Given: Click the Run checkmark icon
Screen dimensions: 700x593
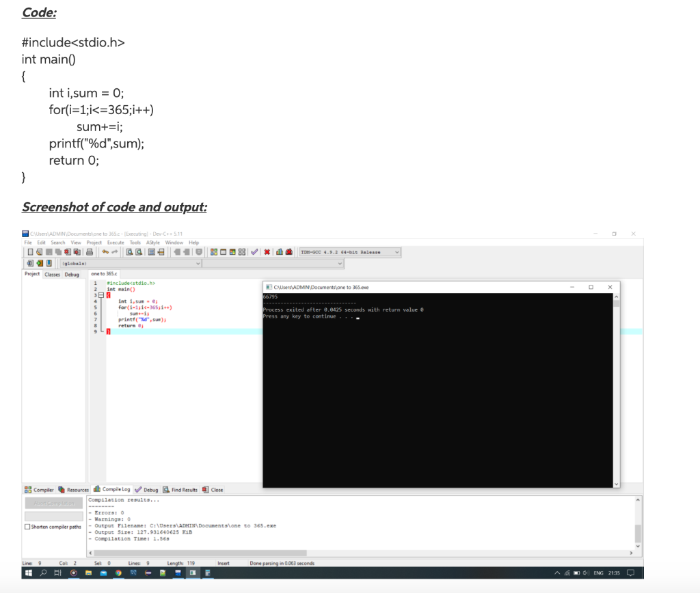Looking at the screenshot, I should pyautogui.click(x=254, y=251).
